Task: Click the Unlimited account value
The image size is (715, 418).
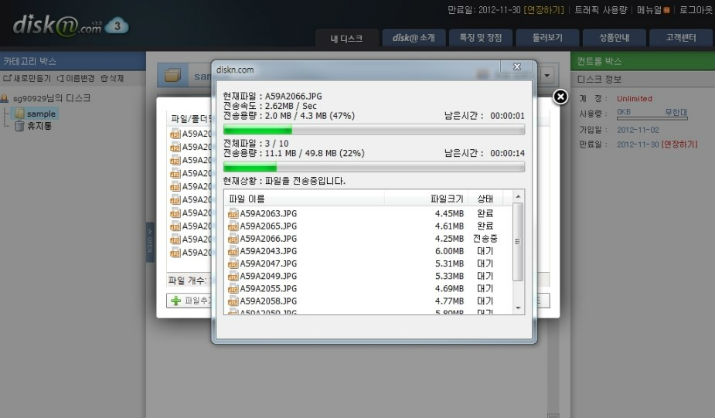Action: tap(634, 98)
